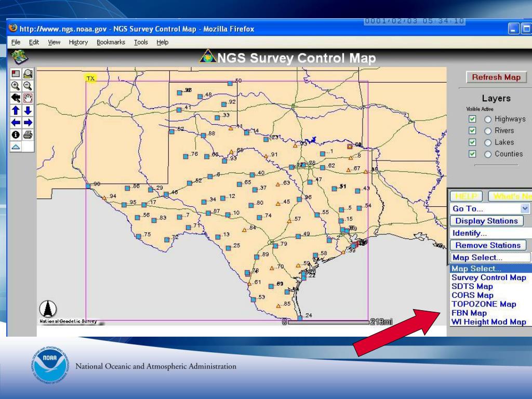Set Lakes as the active layer
This screenshot has height=399, width=532.
coord(488,142)
